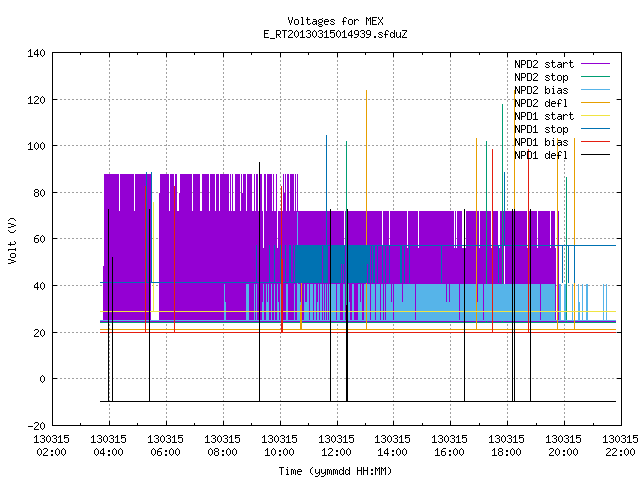Screen dimensions: 640x480
Task: Click the red NPD1 bias legend line sample
Action: click(x=596, y=142)
